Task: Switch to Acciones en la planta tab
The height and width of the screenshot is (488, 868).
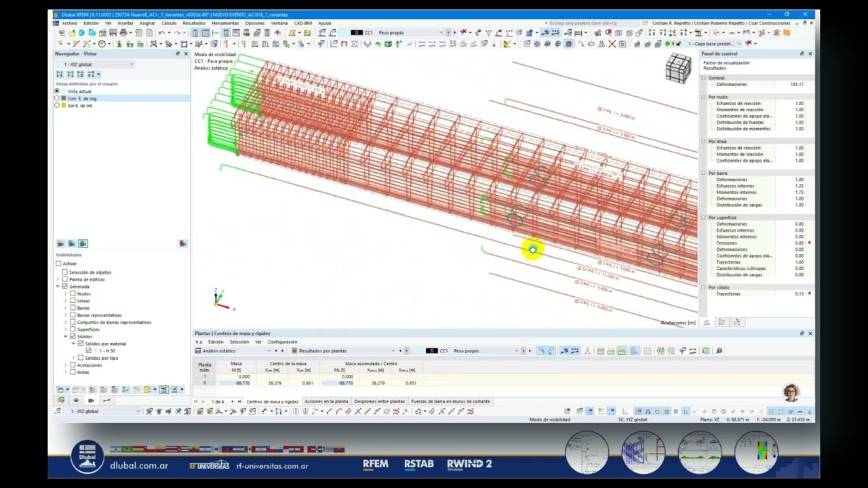Action: point(326,401)
